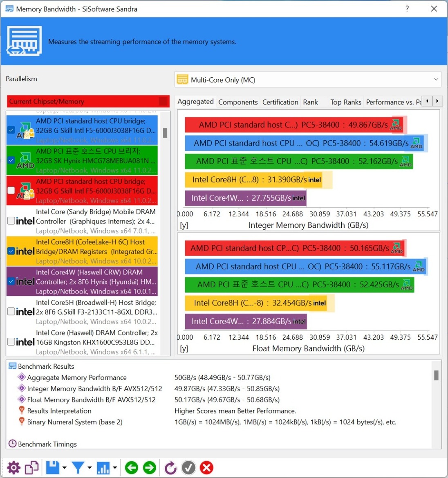Click the Float Memory Bandwidth (GB/s) axis label

309,348
